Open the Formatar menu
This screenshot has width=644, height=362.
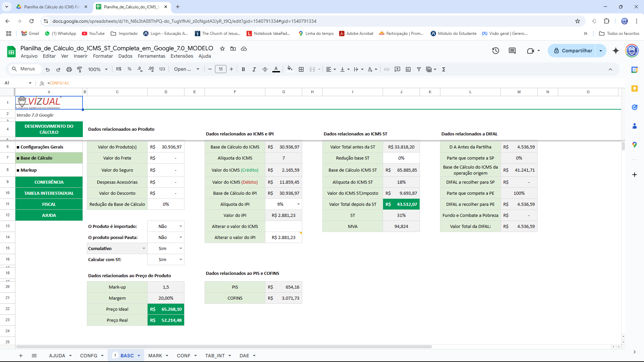(103, 56)
